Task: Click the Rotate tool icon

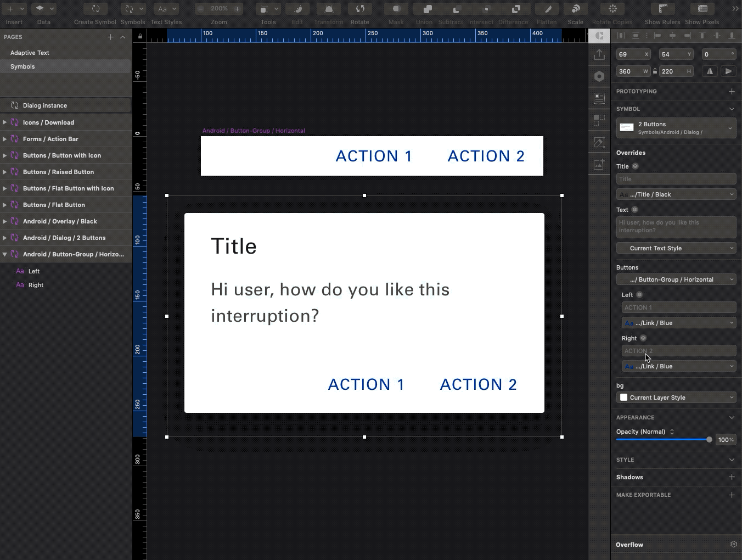Action: point(359,9)
